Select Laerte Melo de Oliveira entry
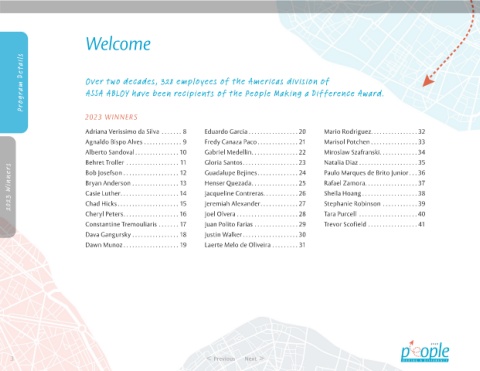 click(255, 245)
